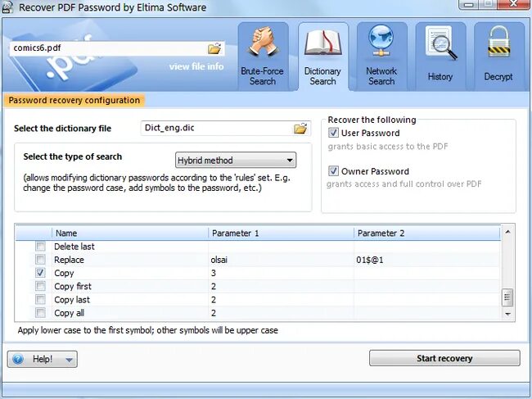Image resolution: width=532 pixels, height=399 pixels.
Task: Open the Network Search globe icon
Action: pyautogui.click(x=381, y=42)
